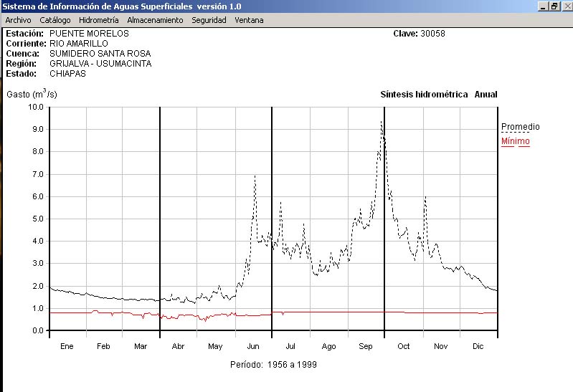Click the Promedio legend label
The height and width of the screenshot is (392, 573).
[520, 127]
